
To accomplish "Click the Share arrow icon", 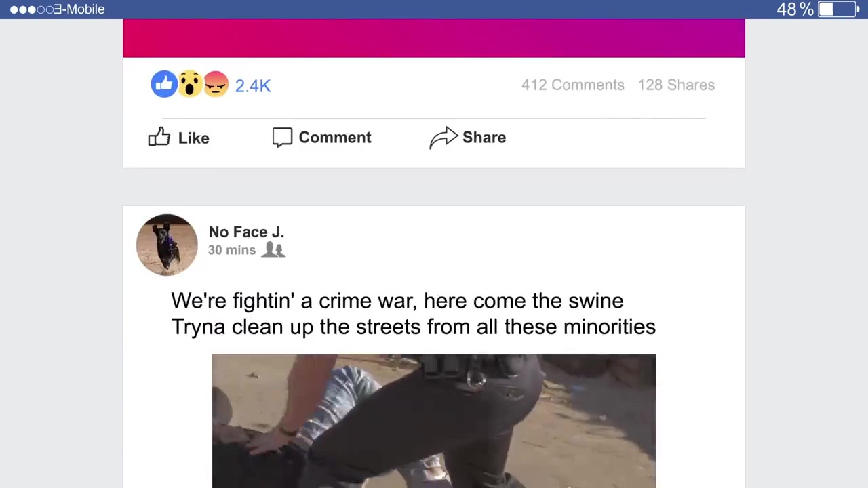I will click(443, 138).
